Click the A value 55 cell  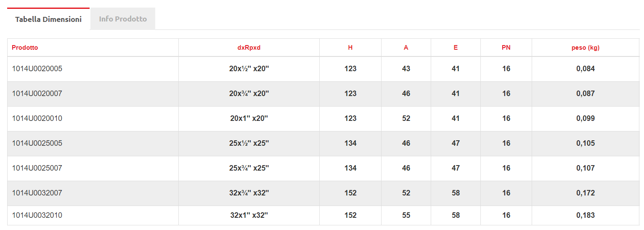[406, 215]
